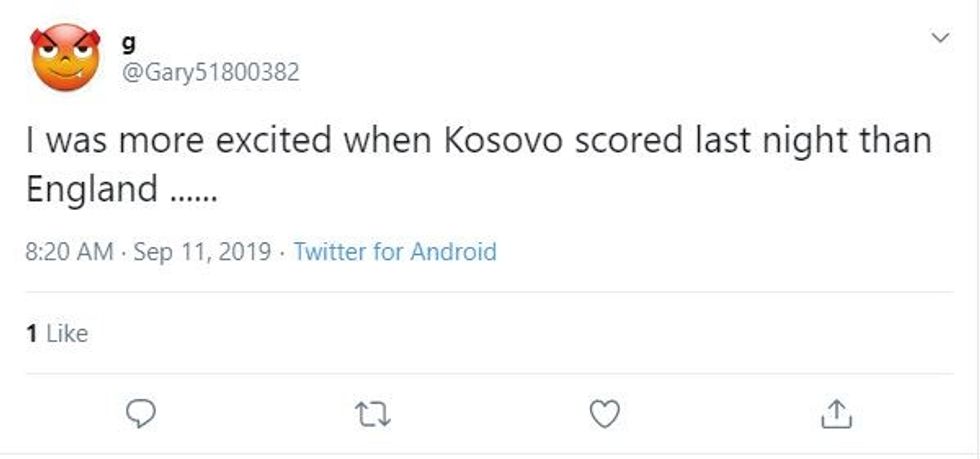Click the word "England" in the tweet

click(92, 190)
